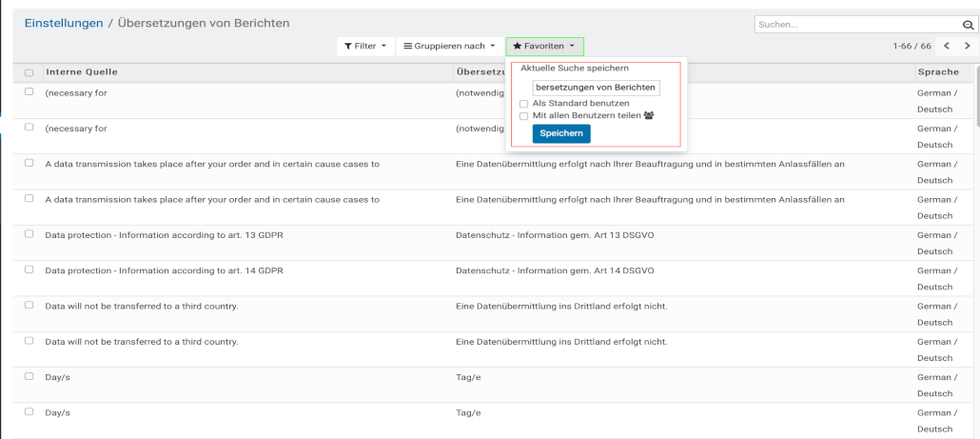Go to next page arrow
Screen dimensions: 980x439
968,46
